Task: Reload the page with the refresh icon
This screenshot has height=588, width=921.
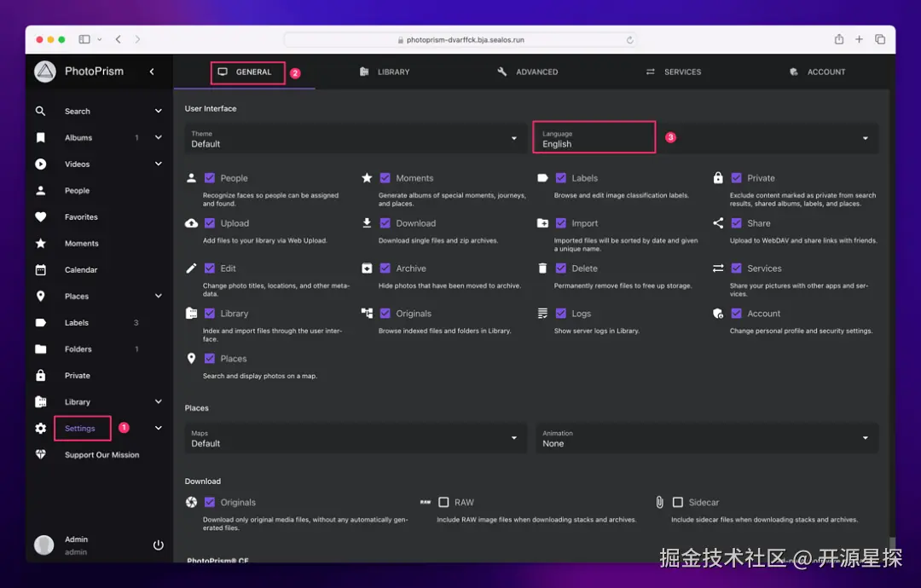Action: click(x=629, y=40)
